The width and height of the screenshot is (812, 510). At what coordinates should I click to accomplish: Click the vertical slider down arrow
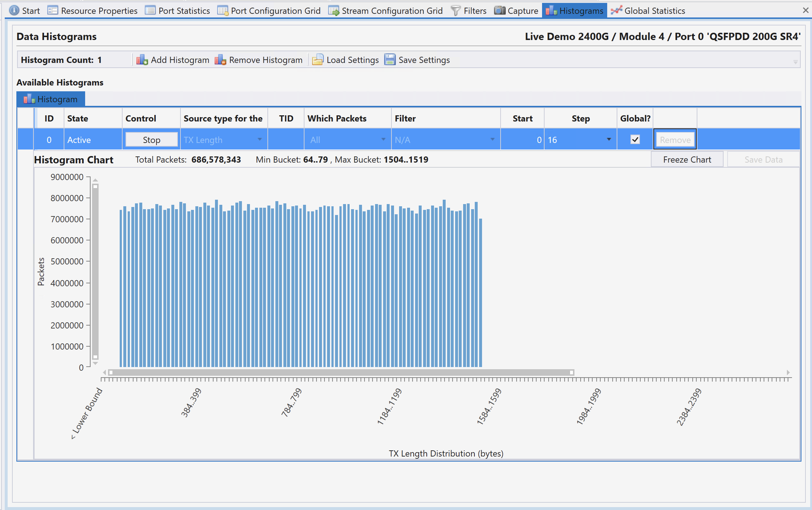tap(95, 363)
